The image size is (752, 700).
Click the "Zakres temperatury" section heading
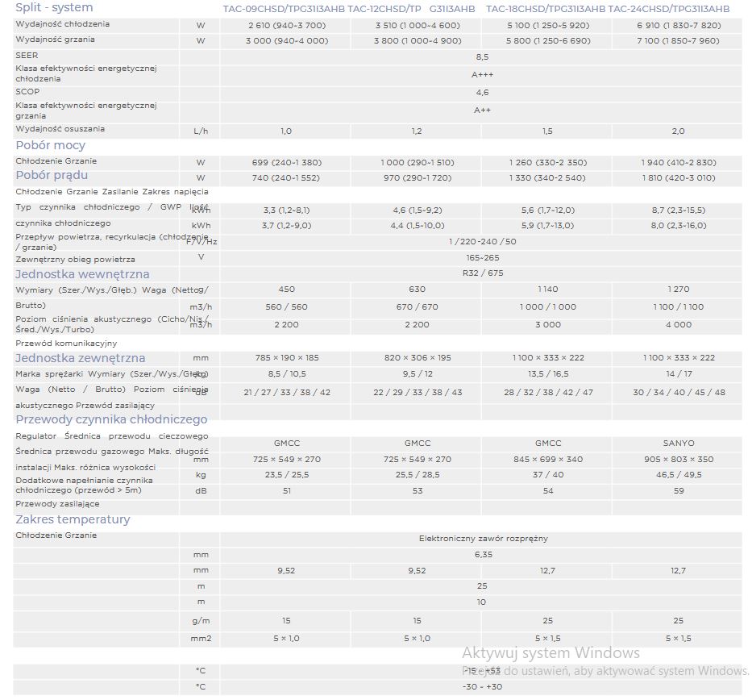point(73,519)
